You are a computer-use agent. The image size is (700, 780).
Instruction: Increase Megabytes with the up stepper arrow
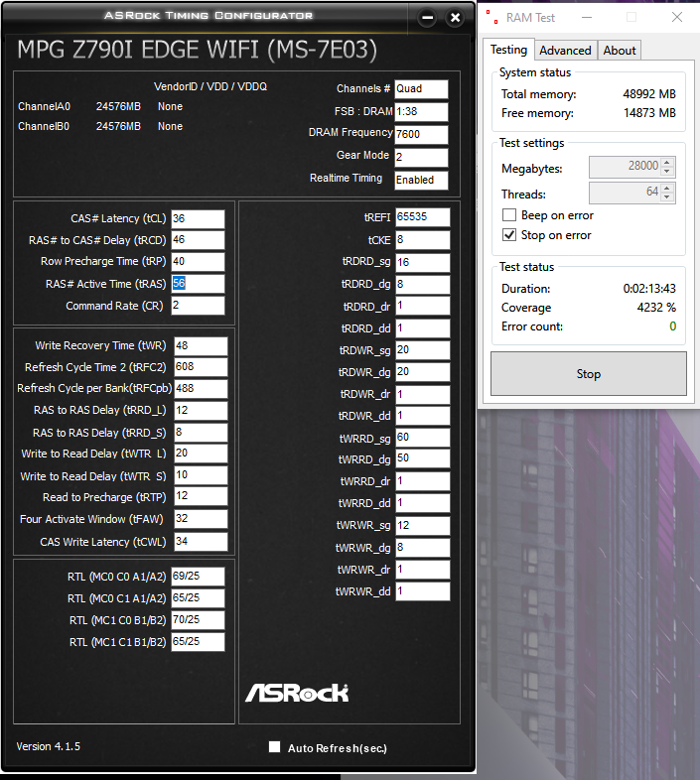click(x=667, y=161)
